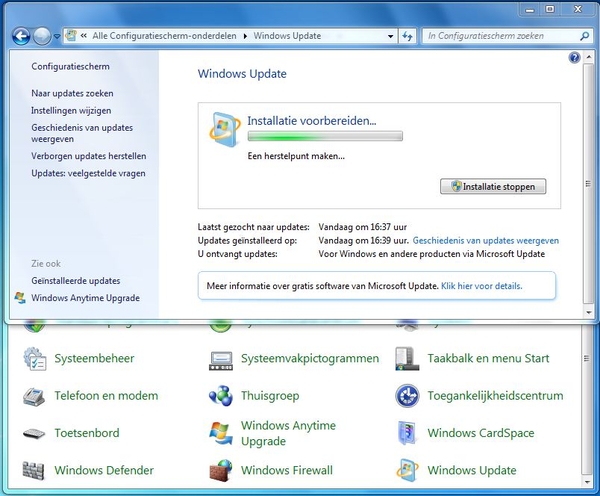Click 'Taakbalk en menu Start' icon
Image resolution: width=600 pixels, height=496 pixels.
click(407, 359)
